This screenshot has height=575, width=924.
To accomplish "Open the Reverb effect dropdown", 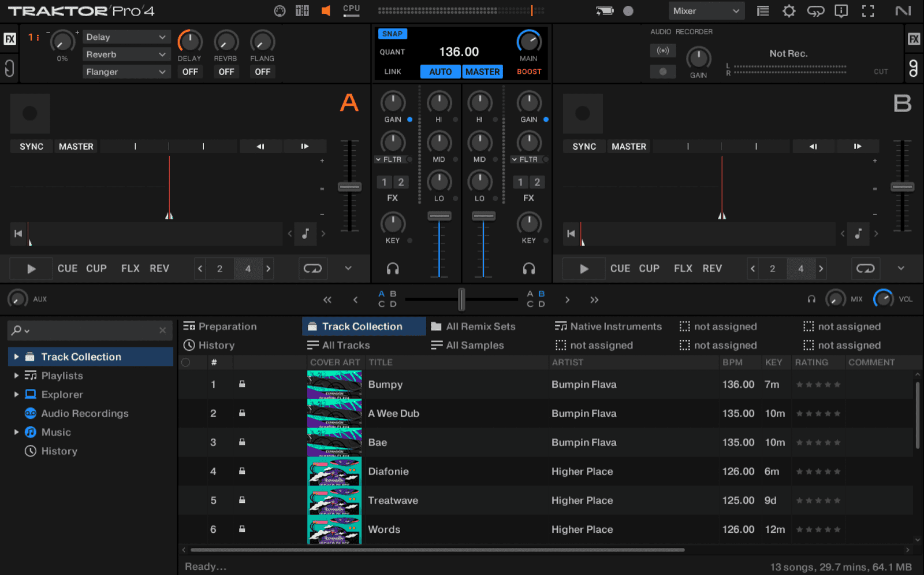I will pyautogui.click(x=126, y=54).
